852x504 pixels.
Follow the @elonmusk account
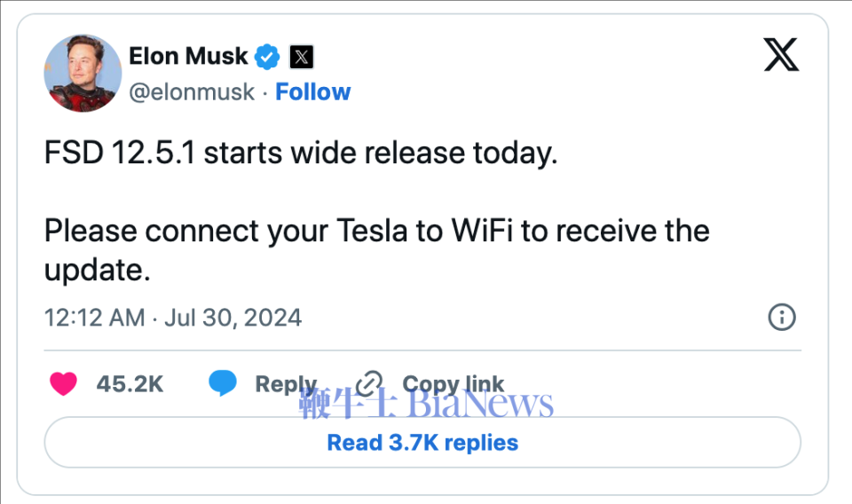(x=312, y=92)
